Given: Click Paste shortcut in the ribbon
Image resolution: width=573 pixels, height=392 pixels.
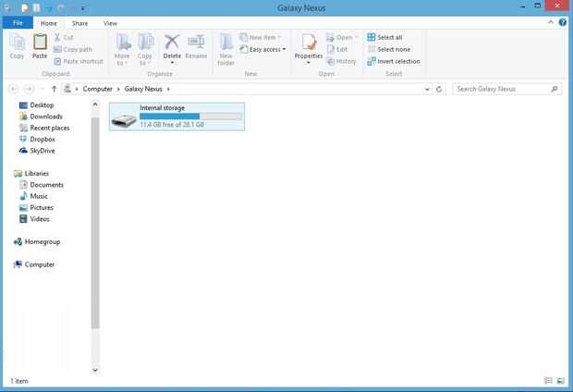Looking at the screenshot, I should [x=79, y=61].
